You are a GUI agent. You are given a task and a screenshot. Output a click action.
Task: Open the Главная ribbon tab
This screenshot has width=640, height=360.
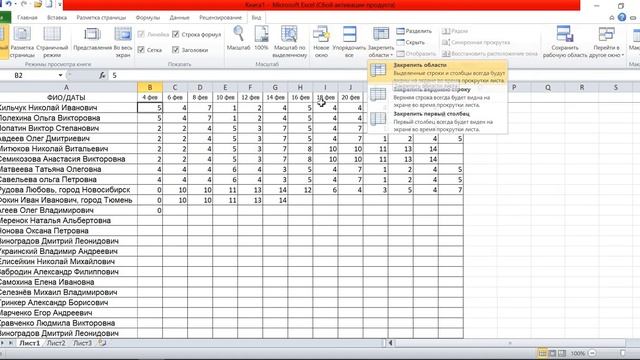coord(27,18)
